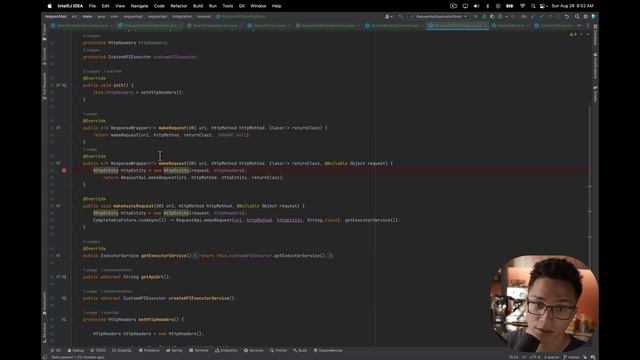640x360 pixels.
Task: Click '4 spaces' indent in status bar
Action: [551, 357]
